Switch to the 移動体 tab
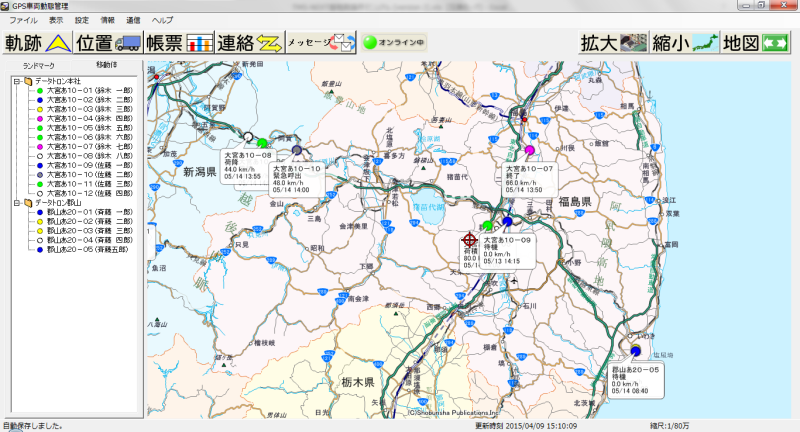Viewport: 800px width, 432px height. [107, 65]
